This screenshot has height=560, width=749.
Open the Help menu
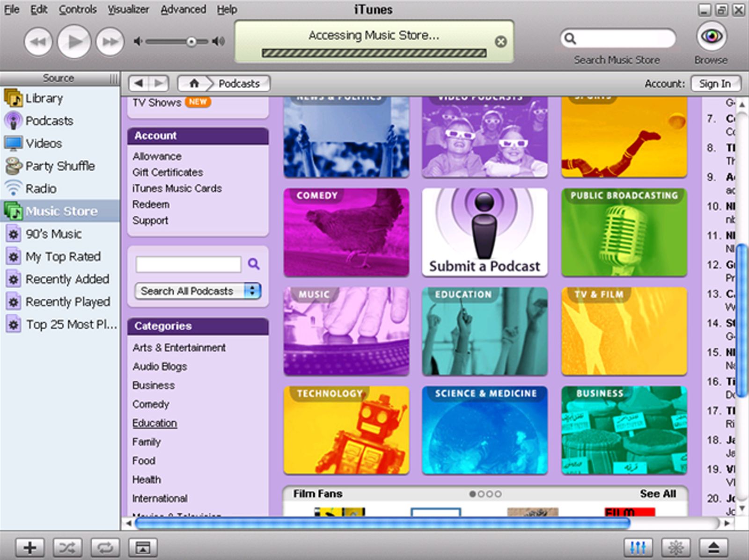tap(227, 9)
